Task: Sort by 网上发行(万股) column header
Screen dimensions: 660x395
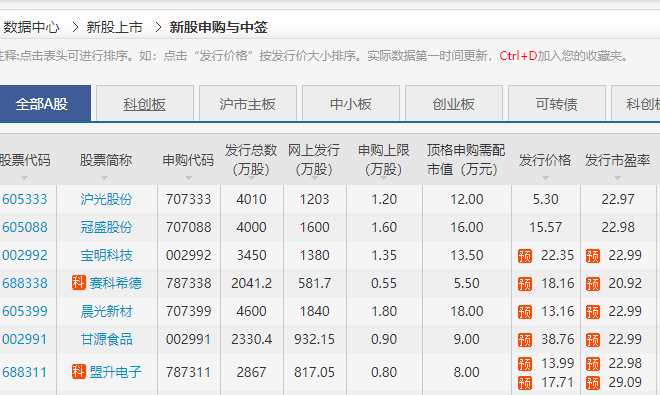Action: [x=314, y=160]
